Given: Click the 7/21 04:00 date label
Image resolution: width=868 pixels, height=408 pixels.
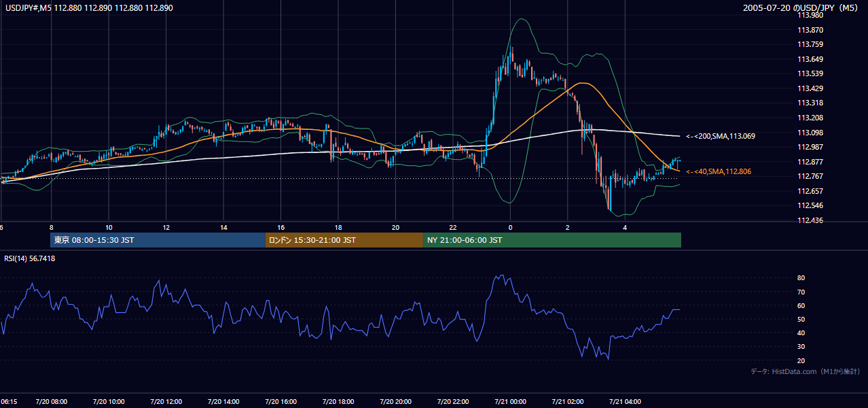Looking at the screenshot, I should tap(625, 402).
